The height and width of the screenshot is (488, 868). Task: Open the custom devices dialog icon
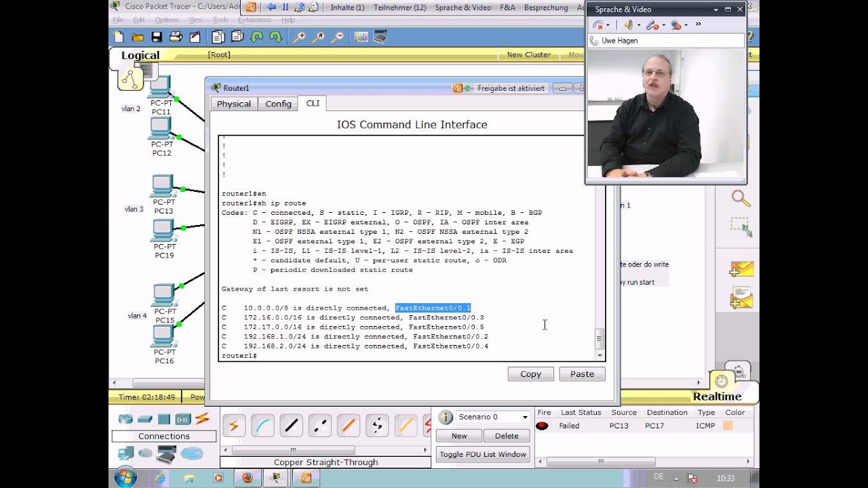(x=380, y=37)
